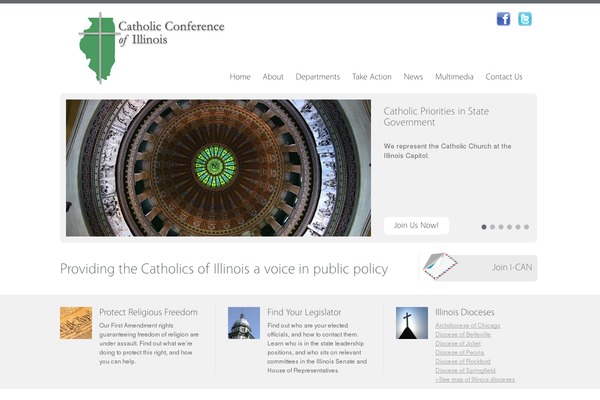Open the Departments menu

coord(318,77)
